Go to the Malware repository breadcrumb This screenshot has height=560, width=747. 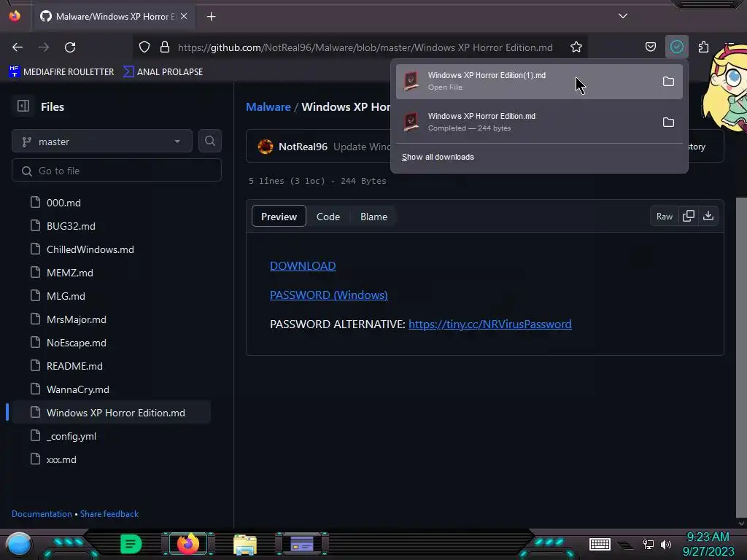(x=268, y=106)
